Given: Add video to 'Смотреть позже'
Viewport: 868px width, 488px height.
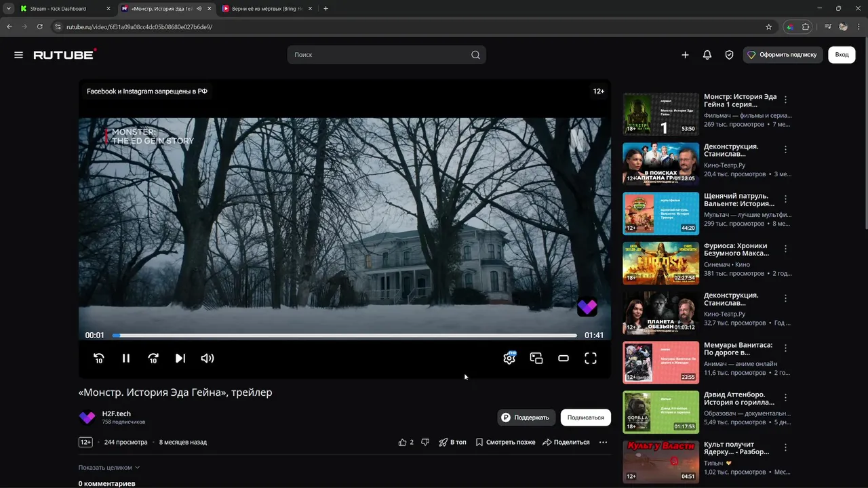Looking at the screenshot, I should pos(505,442).
